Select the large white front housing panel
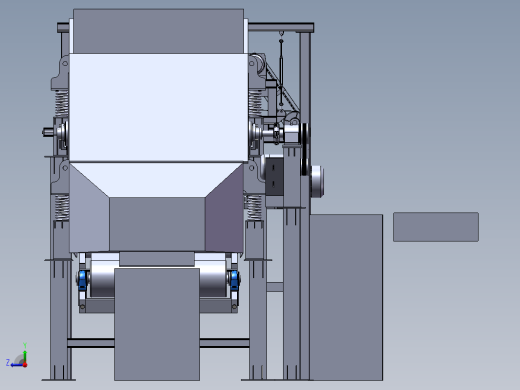This screenshot has width=520, height=390. (159, 108)
